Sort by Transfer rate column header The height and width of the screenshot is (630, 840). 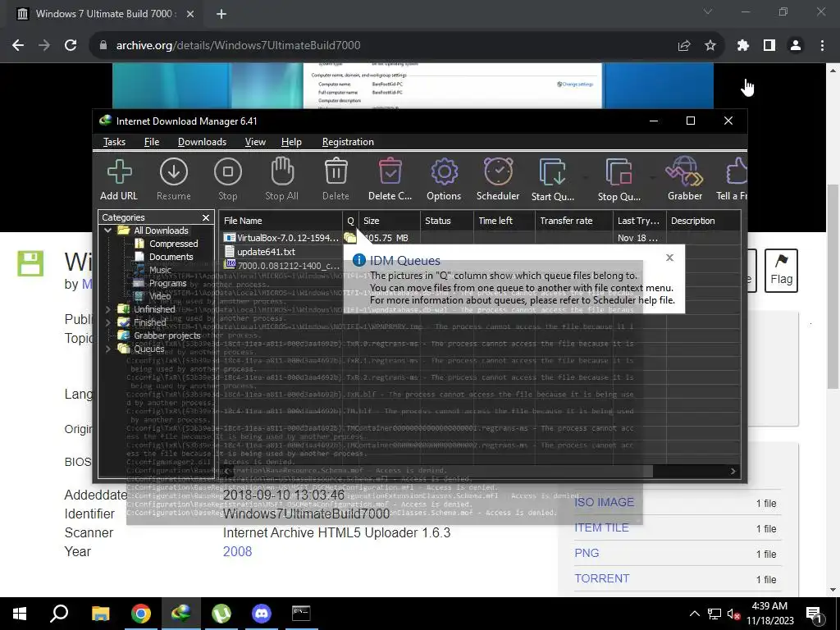[x=573, y=221]
